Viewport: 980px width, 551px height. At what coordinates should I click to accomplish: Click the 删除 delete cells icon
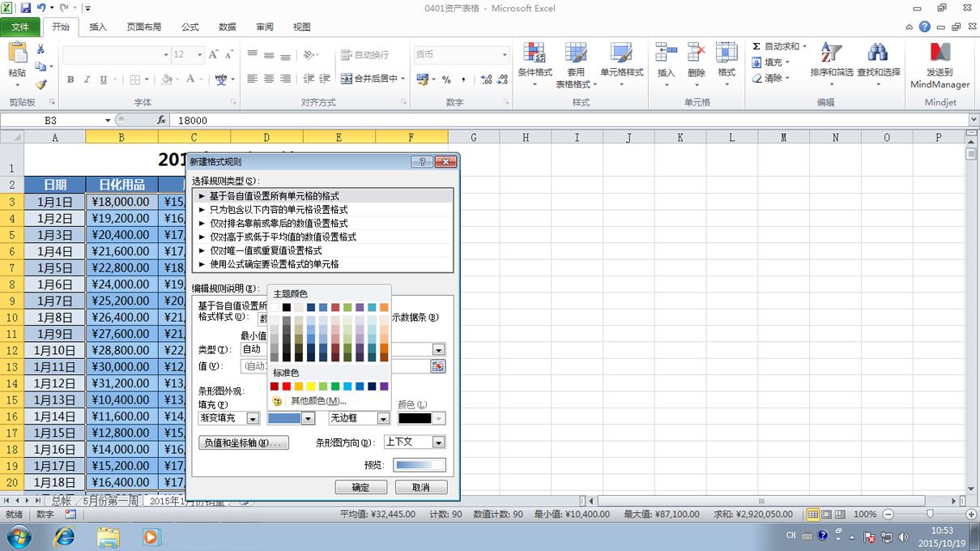(x=697, y=53)
